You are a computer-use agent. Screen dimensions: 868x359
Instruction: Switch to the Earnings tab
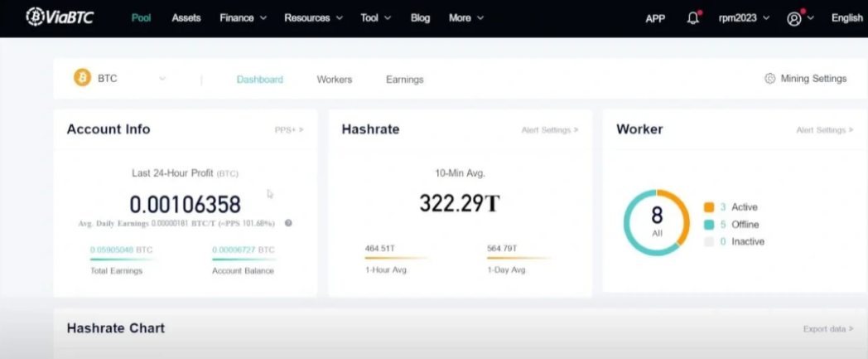(x=404, y=80)
